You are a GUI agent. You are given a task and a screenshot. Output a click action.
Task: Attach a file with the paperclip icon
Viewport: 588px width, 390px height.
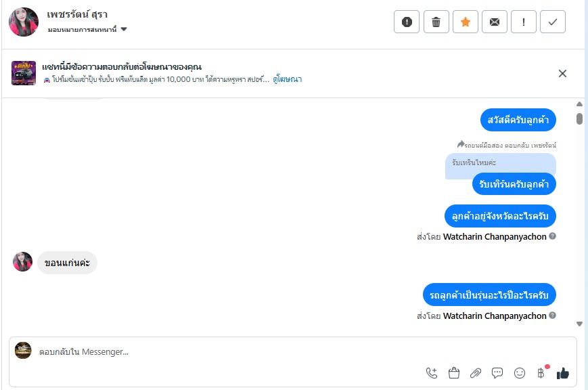click(476, 372)
